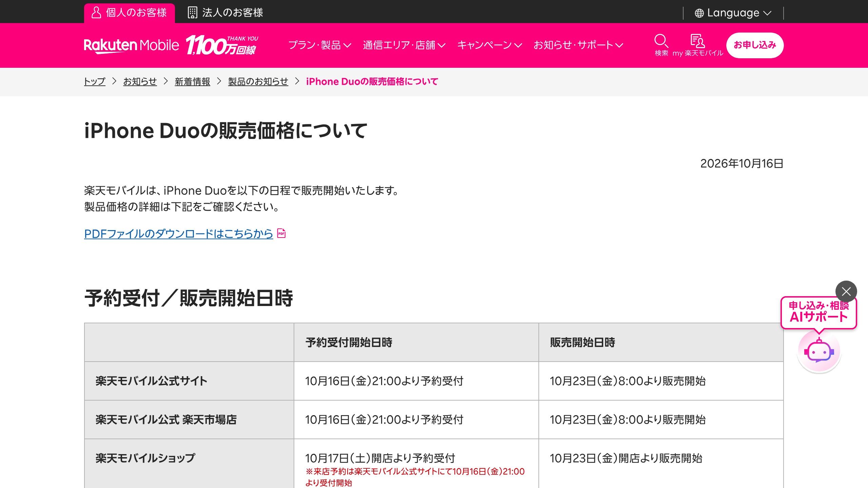Click the page title iPhone Duoの販売価格について
The image size is (868, 488).
coord(225,131)
